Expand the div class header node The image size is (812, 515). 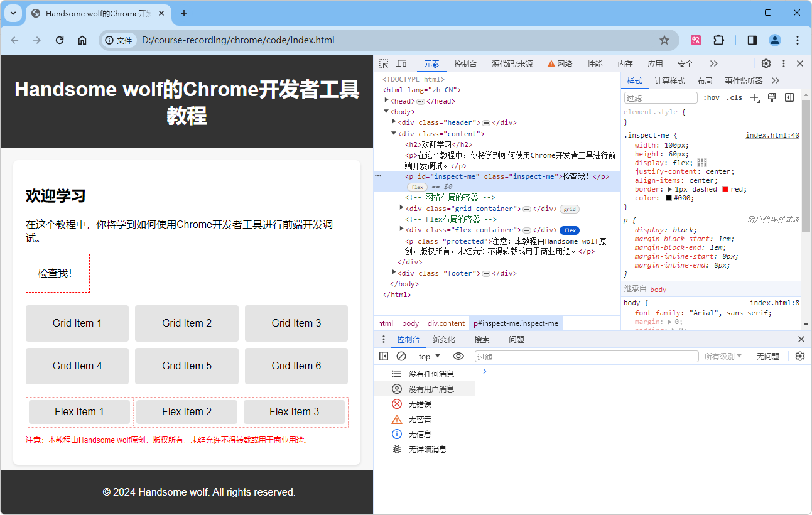394,122
